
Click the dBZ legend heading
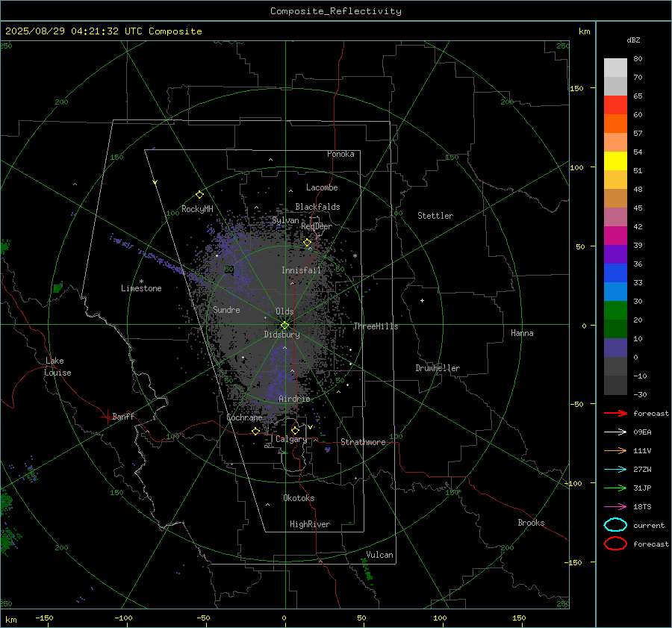633,40
